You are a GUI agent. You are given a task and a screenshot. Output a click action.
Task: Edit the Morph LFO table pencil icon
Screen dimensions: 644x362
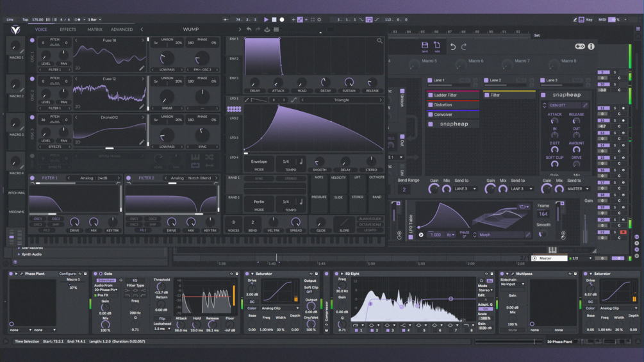click(x=528, y=234)
